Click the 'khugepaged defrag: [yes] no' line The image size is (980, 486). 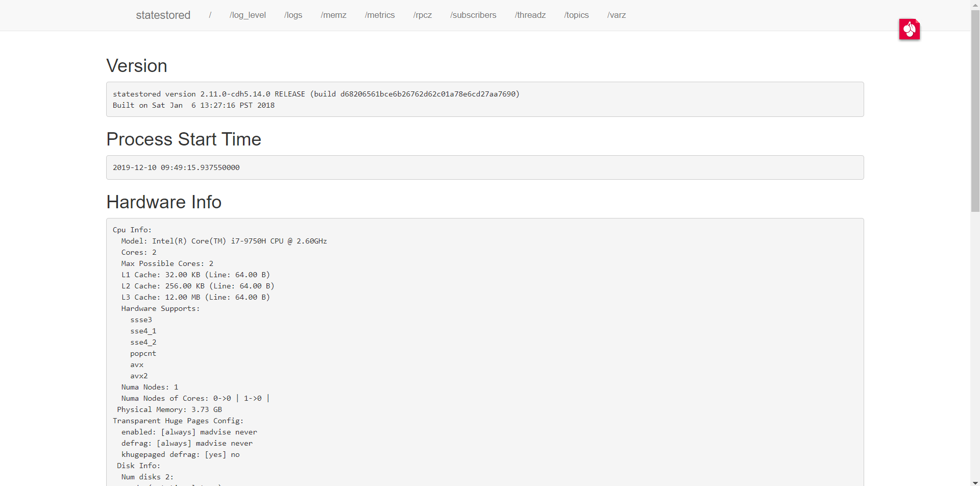pyautogui.click(x=180, y=454)
